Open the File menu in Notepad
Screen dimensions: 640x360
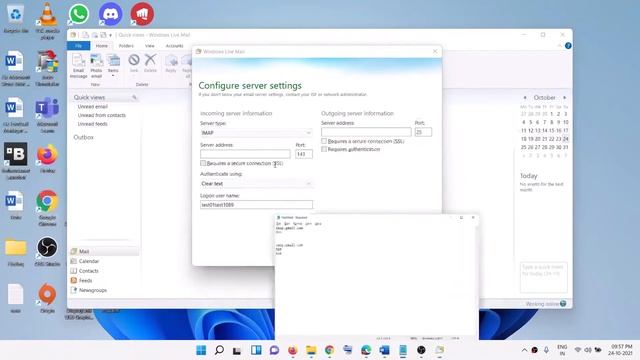278,224
